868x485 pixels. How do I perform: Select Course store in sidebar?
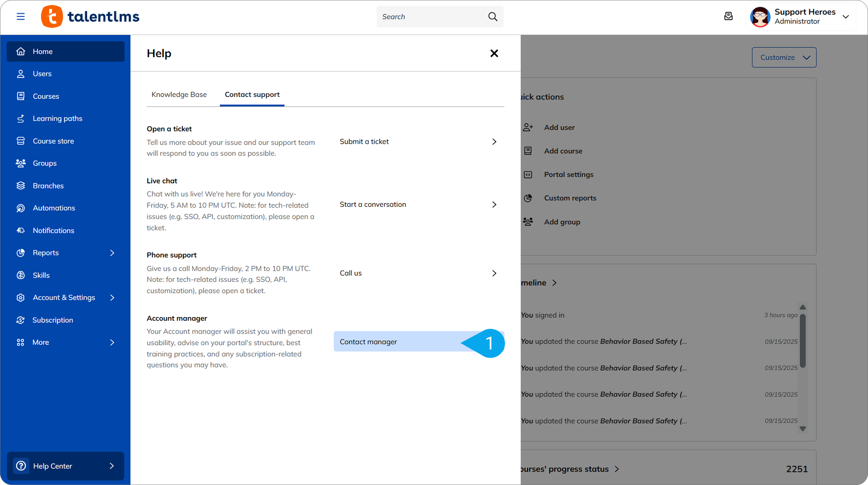[x=53, y=141]
